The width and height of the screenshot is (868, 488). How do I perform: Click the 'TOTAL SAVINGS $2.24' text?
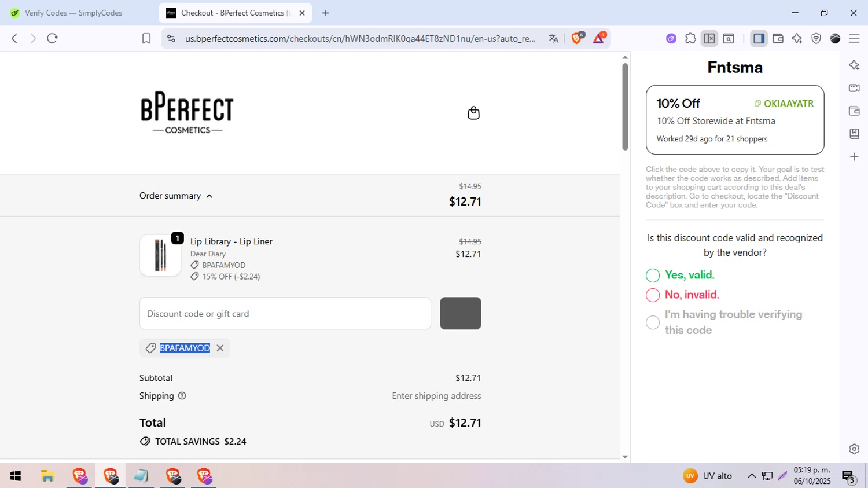(200, 441)
